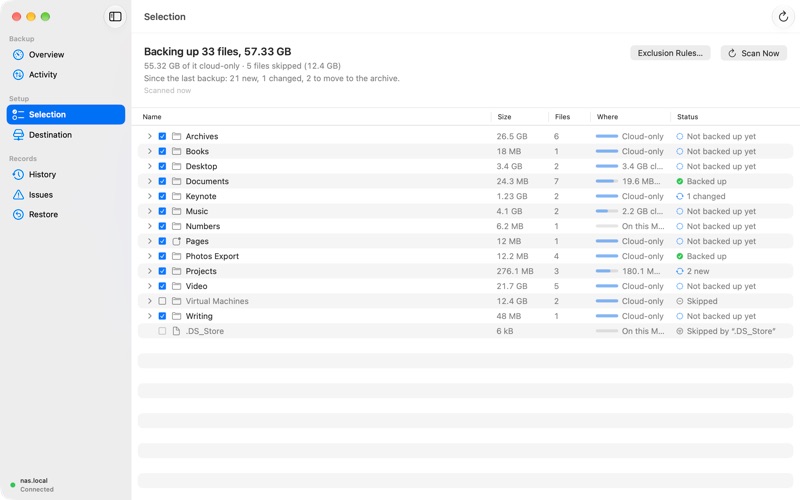
Task: Open the History records
Action: [x=66, y=174]
